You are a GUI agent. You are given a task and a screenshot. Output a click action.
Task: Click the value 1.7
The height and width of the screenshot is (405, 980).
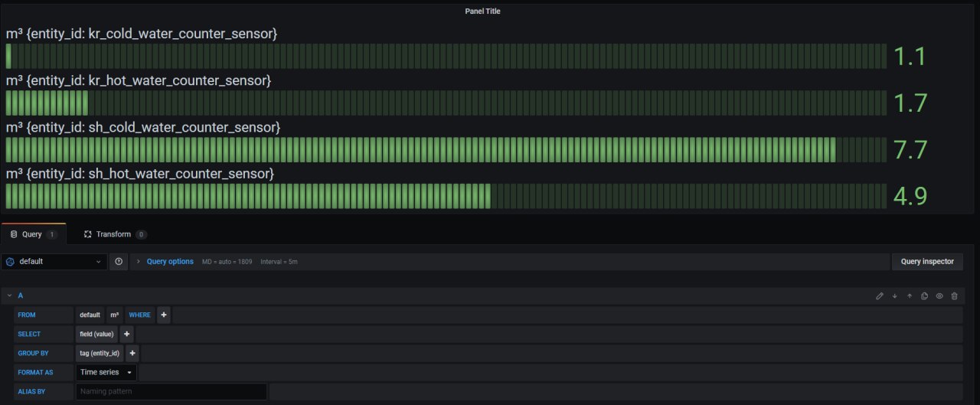pyautogui.click(x=910, y=103)
